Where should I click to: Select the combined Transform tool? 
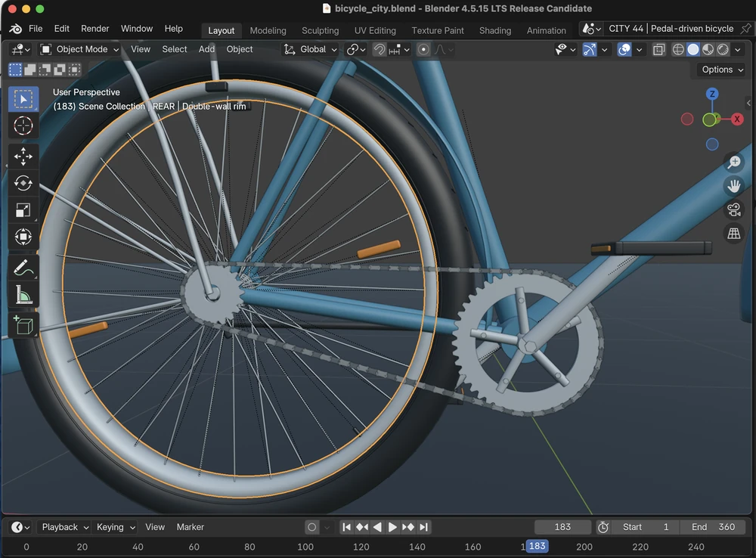pyautogui.click(x=23, y=237)
